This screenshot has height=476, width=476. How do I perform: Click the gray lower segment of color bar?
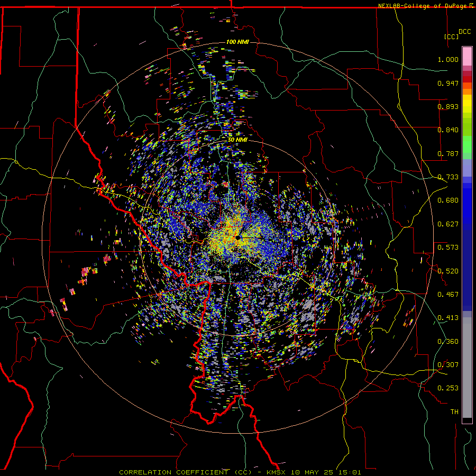coord(467,368)
